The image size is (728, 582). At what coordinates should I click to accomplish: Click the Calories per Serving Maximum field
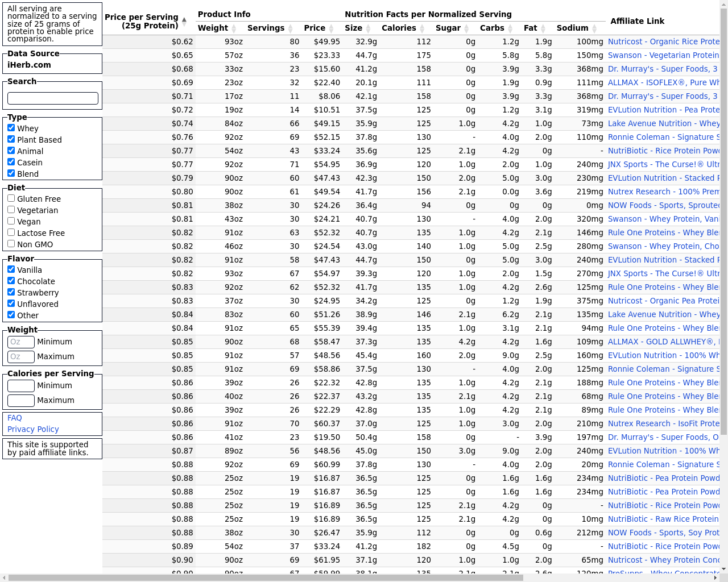point(21,400)
